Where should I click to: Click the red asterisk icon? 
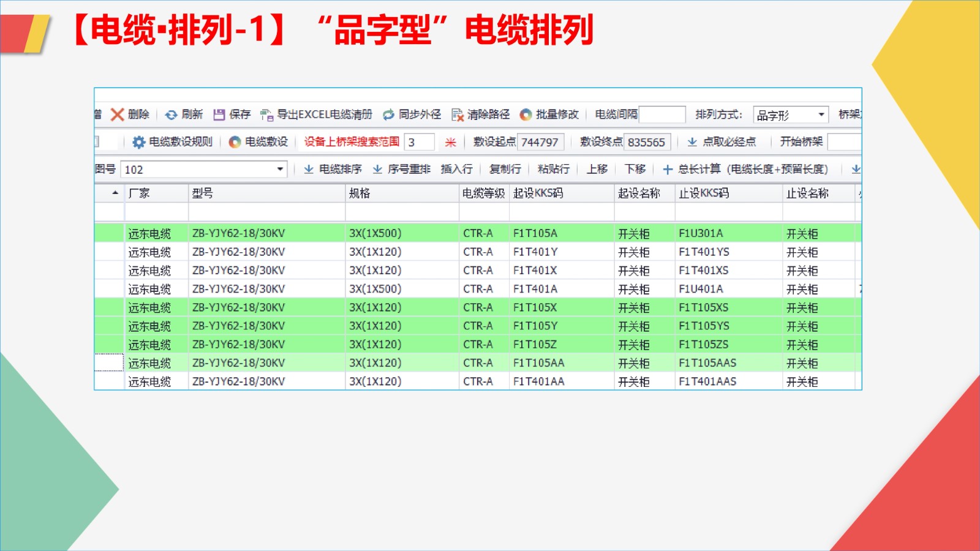(450, 142)
